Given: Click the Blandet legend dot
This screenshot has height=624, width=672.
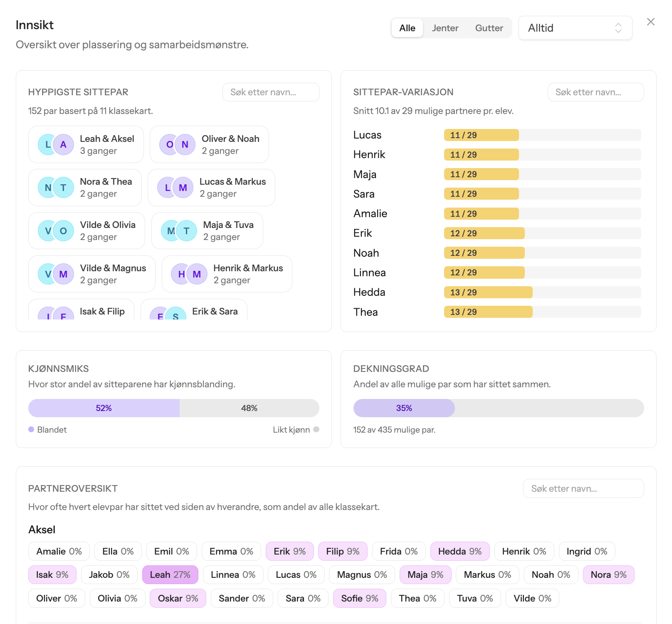Looking at the screenshot, I should [x=31, y=429].
